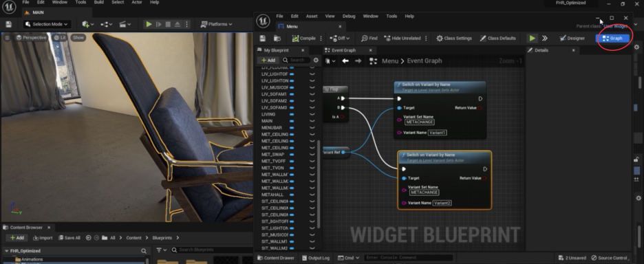Close the Menu asset tab
The width and height of the screenshot is (644, 264).
pyautogui.click(x=340, y=26)
